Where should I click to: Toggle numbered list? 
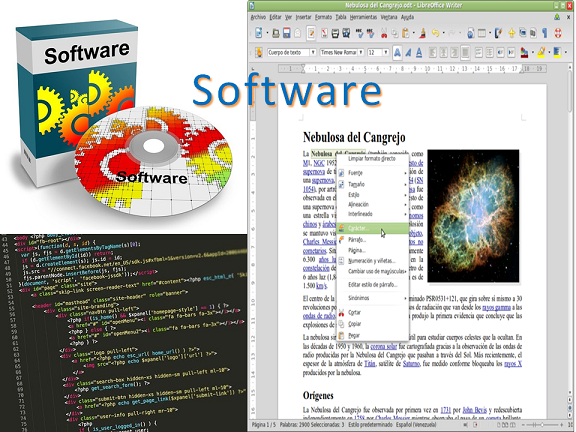click(478, 53)
